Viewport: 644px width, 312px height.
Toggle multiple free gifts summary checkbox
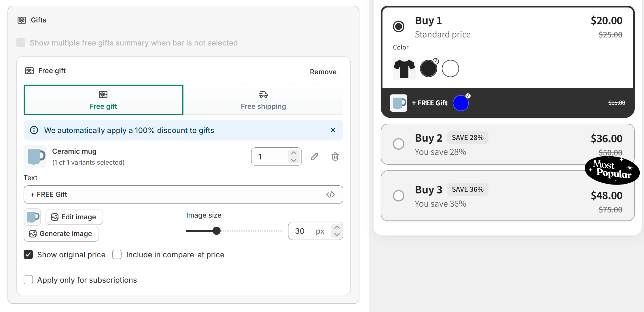[x=21, y=43]
